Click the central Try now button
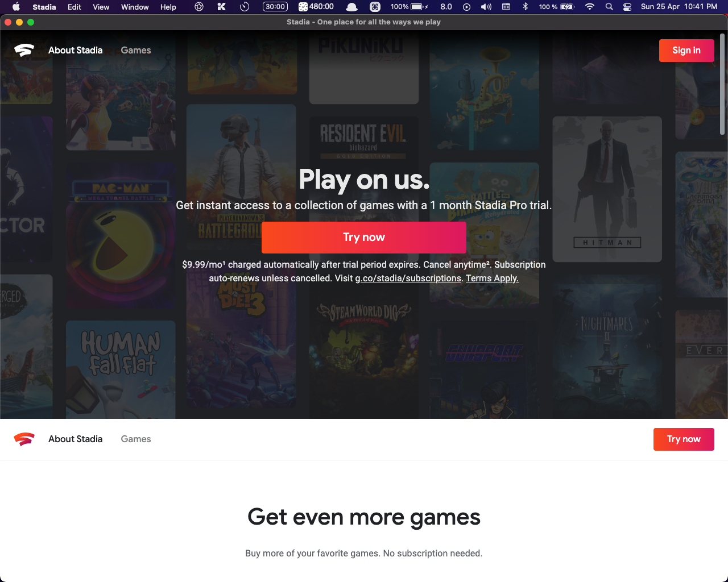Image resolution: width=728 pixels, height=582 pixels. 364,237
